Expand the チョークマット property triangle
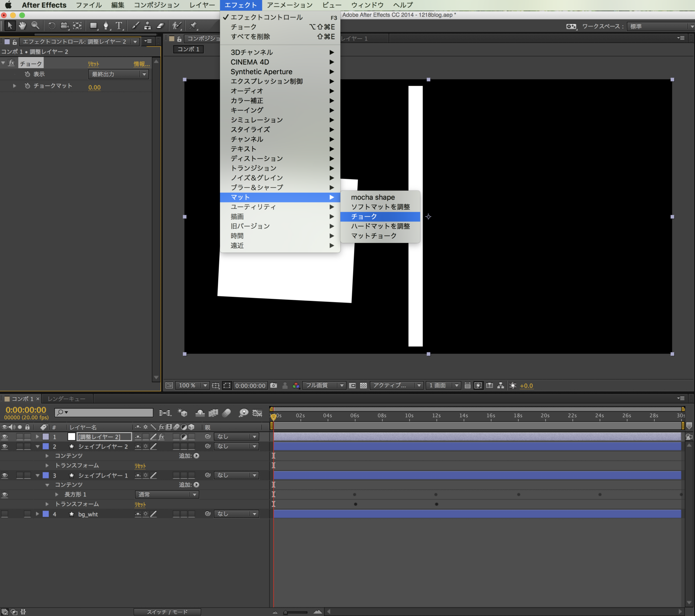 (14, 86)
